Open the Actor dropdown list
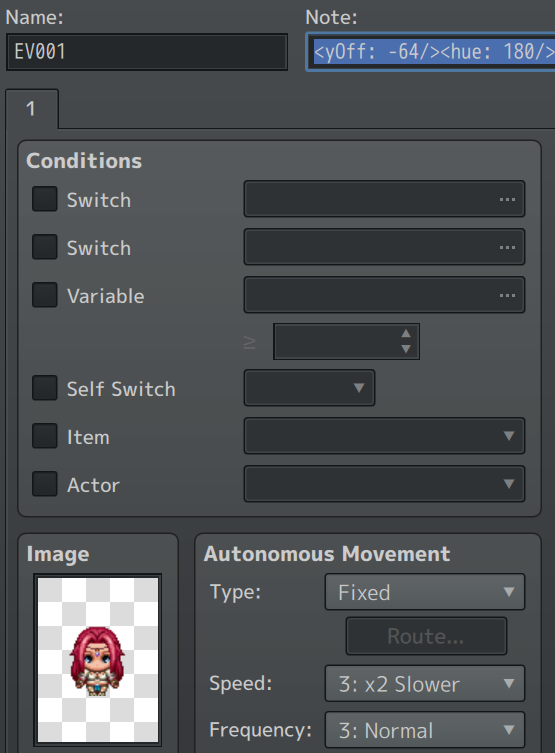 pos(384,484)
